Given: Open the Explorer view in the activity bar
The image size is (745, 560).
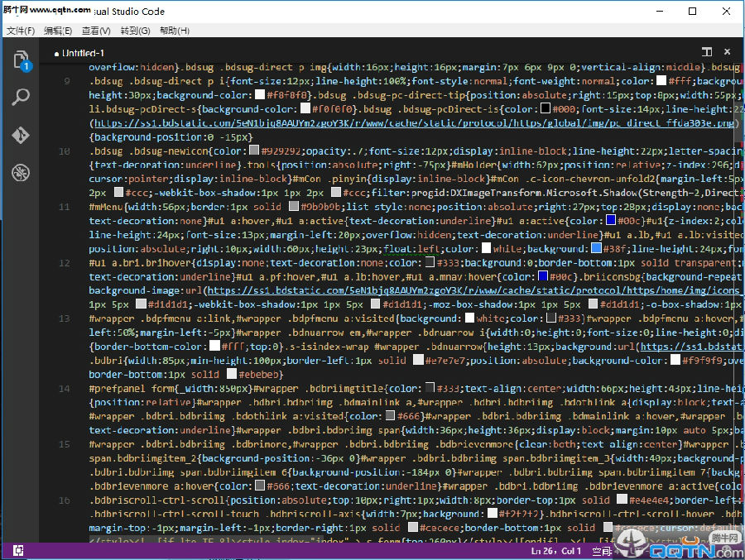Looking at the screenshot, I should (20, 60).
